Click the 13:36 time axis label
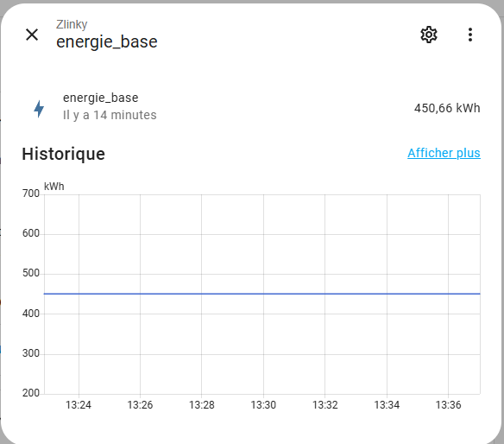The width and height of the screenshot is (504, 444). (x=448, y=405)
